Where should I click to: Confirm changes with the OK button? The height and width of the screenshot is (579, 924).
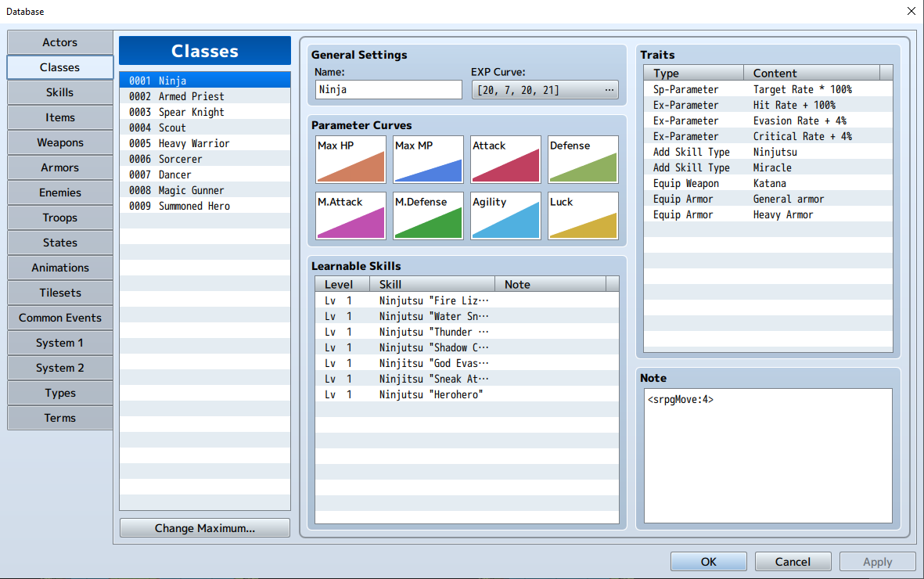pos(708,561)
